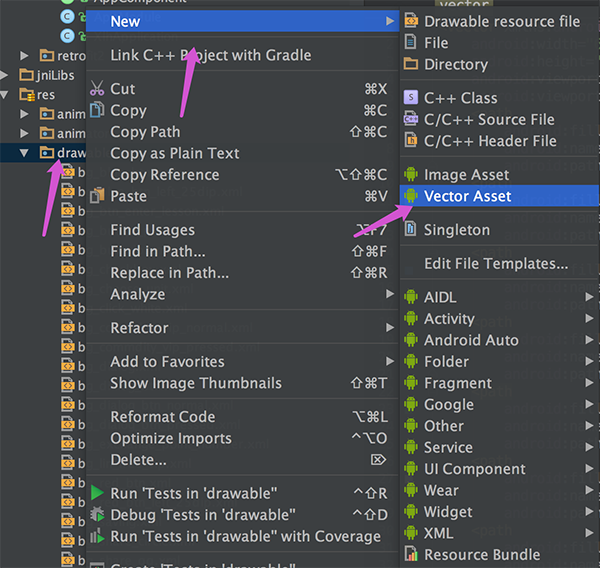Click the Debug Tests bug icon
Screen dimensions: 600x568
97,514
